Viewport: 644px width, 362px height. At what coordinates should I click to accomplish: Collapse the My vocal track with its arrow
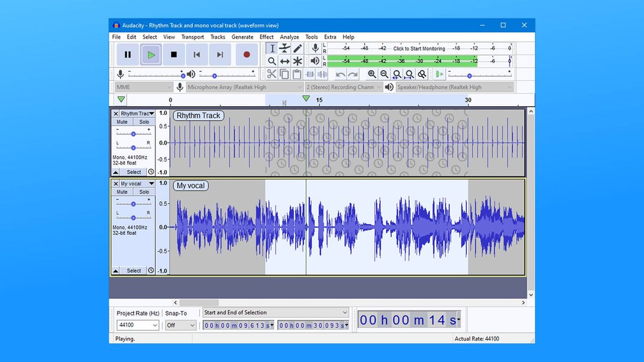click(115, 271)
